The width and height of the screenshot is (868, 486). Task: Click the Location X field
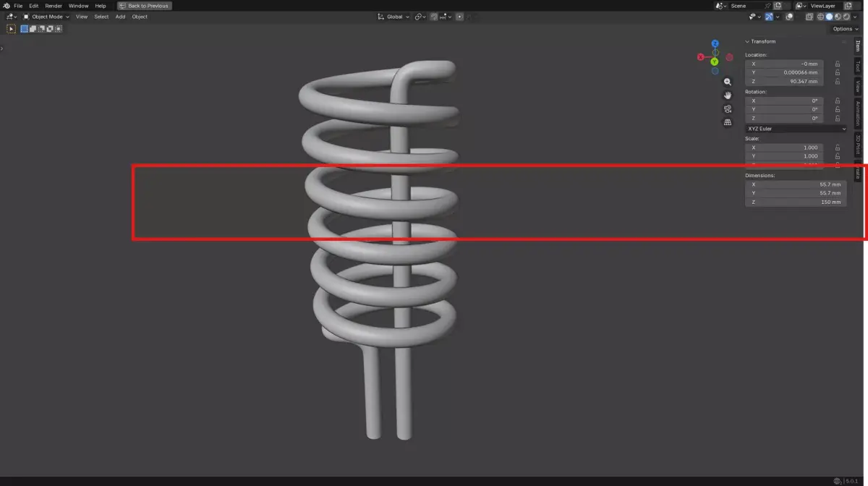(784, 64)
